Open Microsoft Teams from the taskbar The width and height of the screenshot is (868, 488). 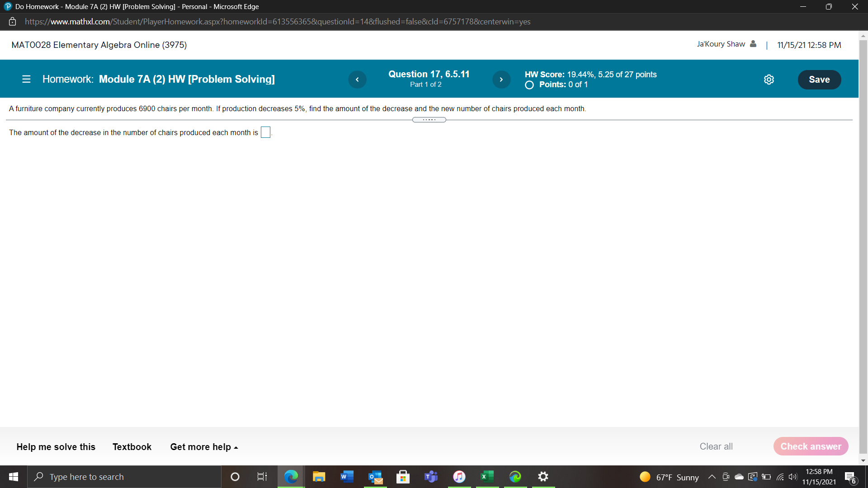(x=431, y=477)
